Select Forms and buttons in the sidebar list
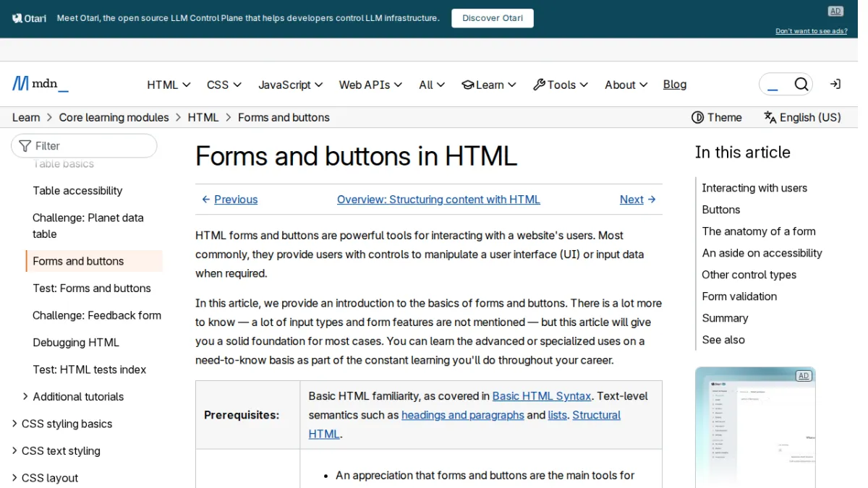The height and width of the screenshot is (488, 868). point(94,261)
